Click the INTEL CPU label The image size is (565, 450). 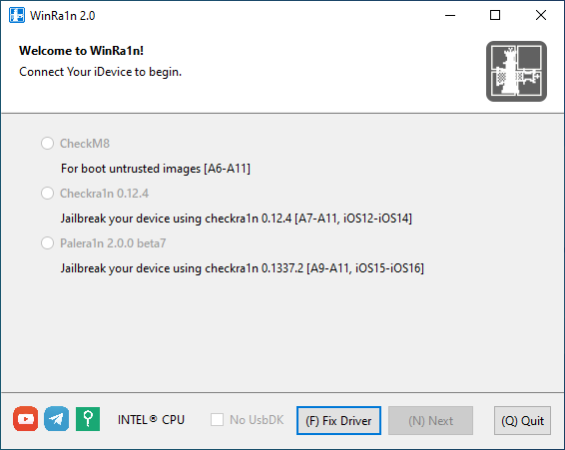tap(151, 420)
